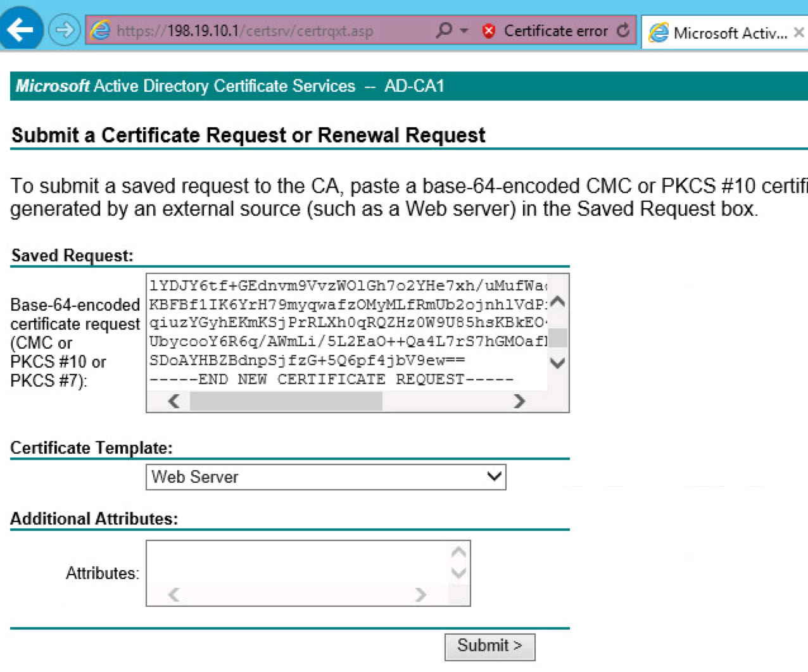Click the Internet Explorer icon in address bar

tap(100, 30)
